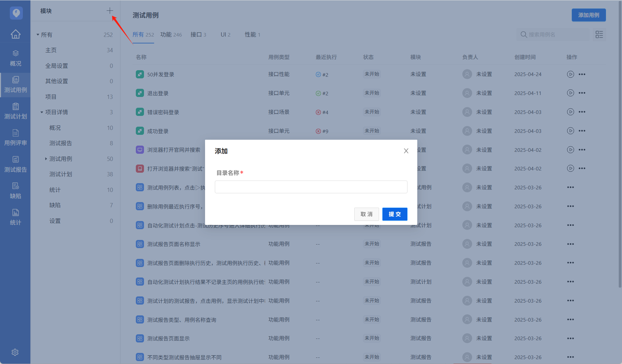Open settings gear at sidebar bottom

click(x=15, y=352)
